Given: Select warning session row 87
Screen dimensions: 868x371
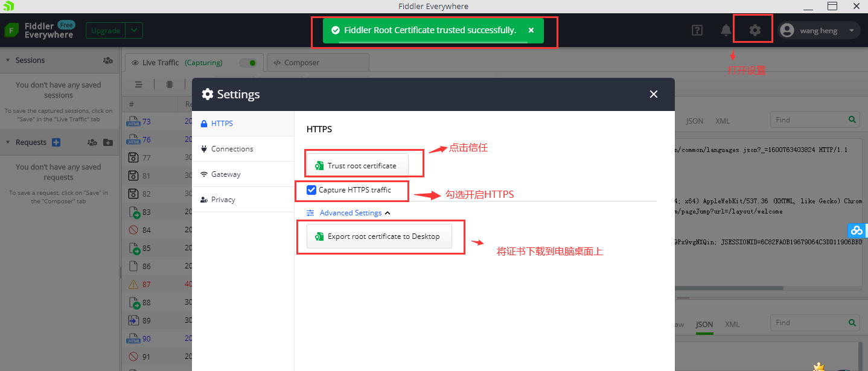Looking at the screenshot, I should 156,284.
